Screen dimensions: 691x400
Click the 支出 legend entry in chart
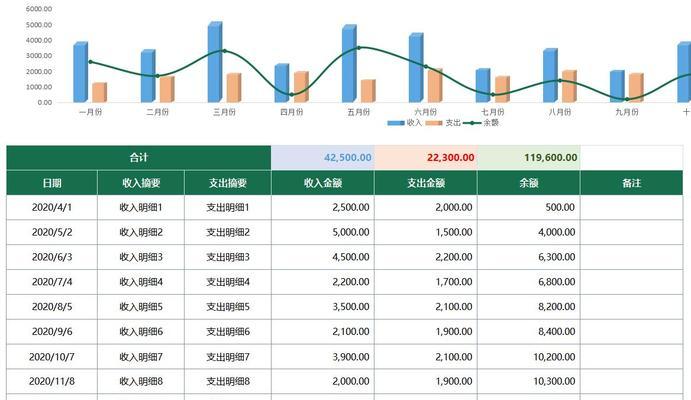443,123
